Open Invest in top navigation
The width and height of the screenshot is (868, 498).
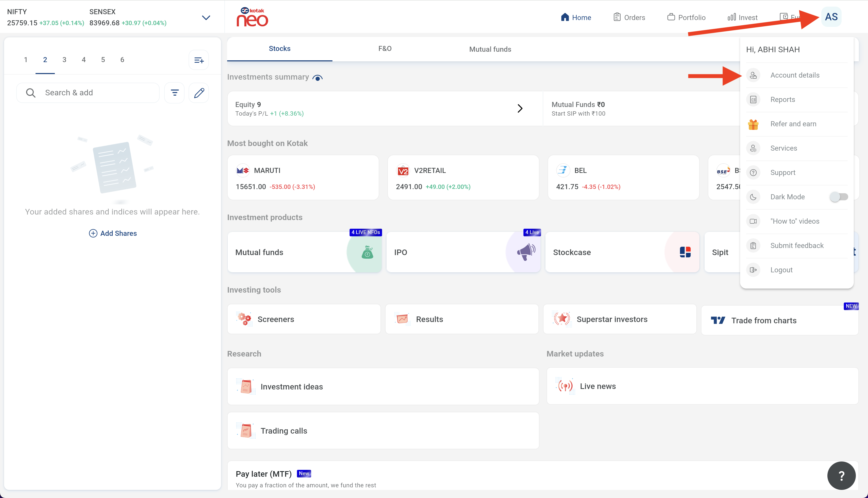pyautogui.click(x=742, y=17)
